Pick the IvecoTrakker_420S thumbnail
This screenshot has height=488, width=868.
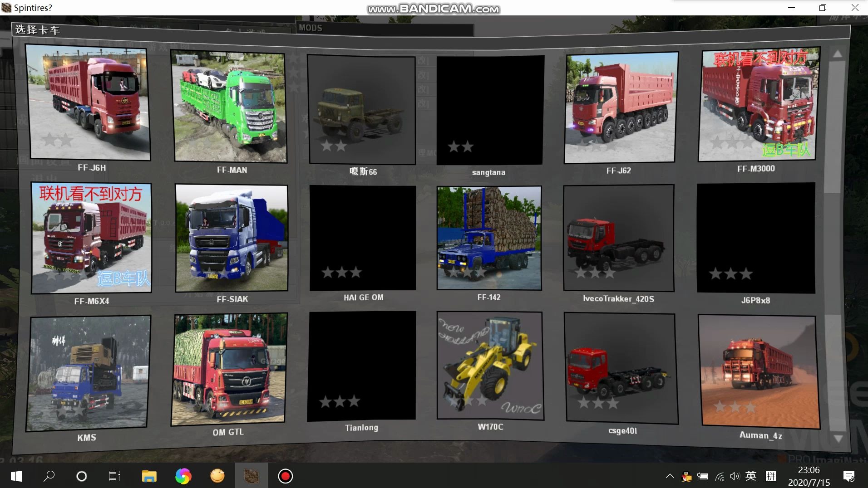[618, 238]
